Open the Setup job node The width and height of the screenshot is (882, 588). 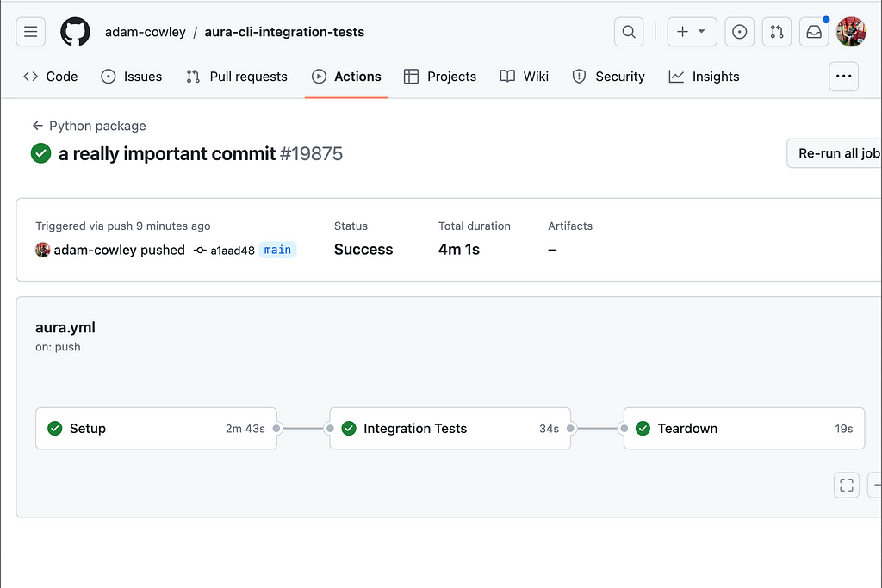[x=157, y=429]
